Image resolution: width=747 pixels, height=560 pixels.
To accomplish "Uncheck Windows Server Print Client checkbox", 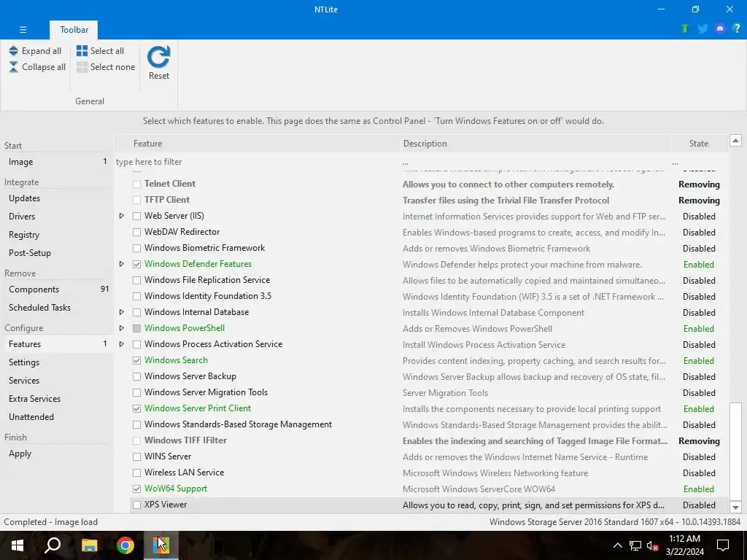I will point(136,408).
